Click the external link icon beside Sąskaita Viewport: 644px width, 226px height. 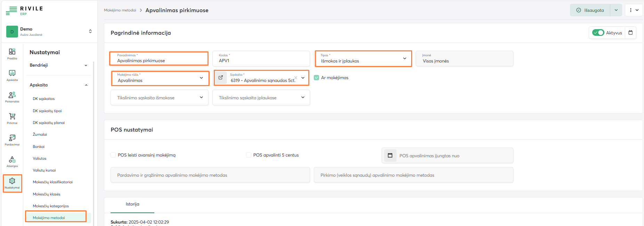221,78
